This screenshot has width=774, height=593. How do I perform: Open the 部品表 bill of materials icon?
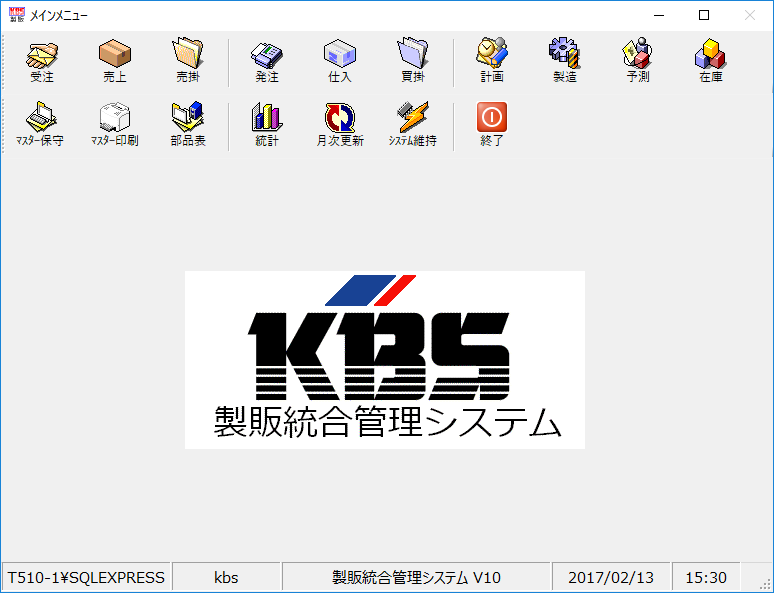(188, 125)
